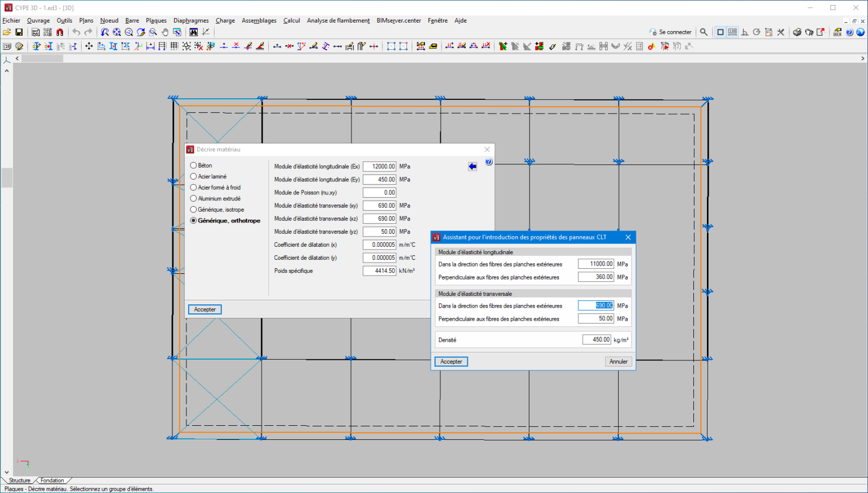Click the red magnet snap icon
This screenshot has width=868, height=493.
coord(60,32)
